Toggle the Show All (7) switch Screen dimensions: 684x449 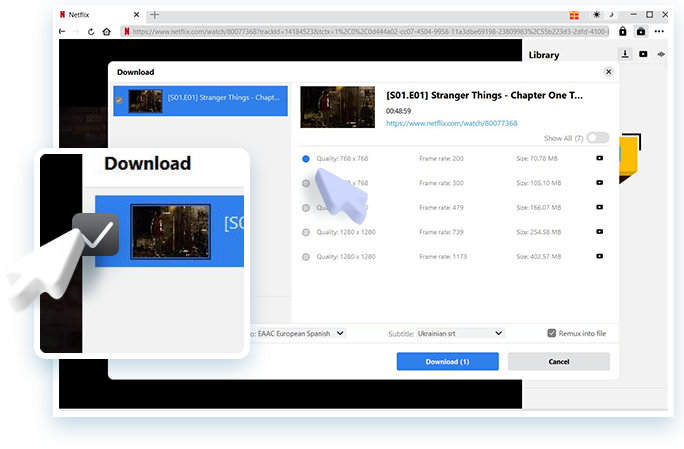(598, 138)
